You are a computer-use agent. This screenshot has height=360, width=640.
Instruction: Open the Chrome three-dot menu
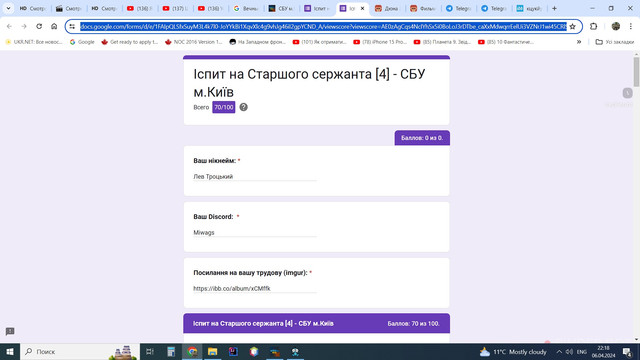click(x=631, y=27)
